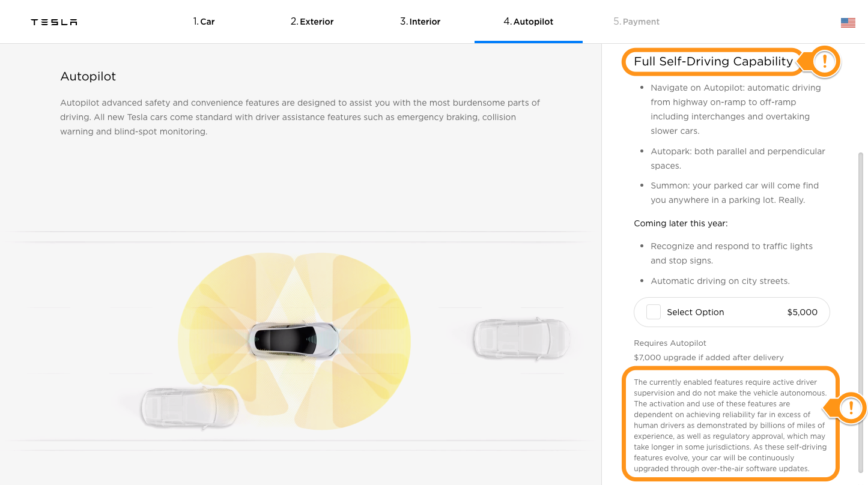Click warning icon beside the disclaimer paragraph
Image resolution: width=868 pixels, height=485 pixels.
(851, 409)
